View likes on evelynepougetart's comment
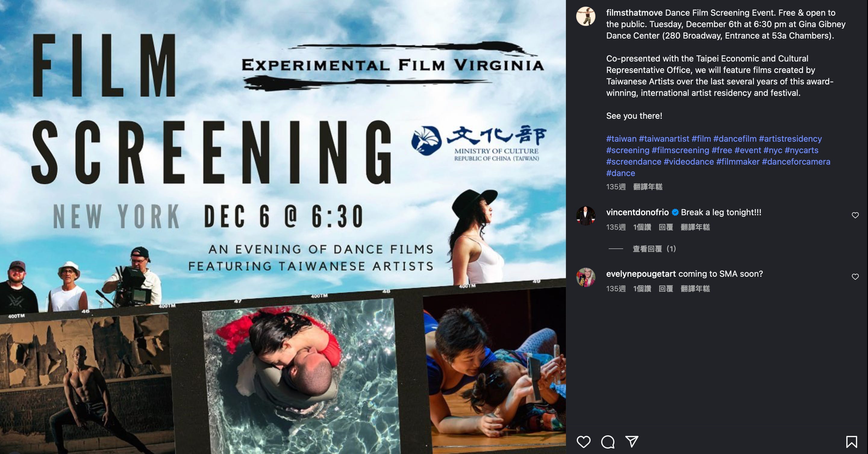This screenshot has width=868, height=454. click(642, 289)
